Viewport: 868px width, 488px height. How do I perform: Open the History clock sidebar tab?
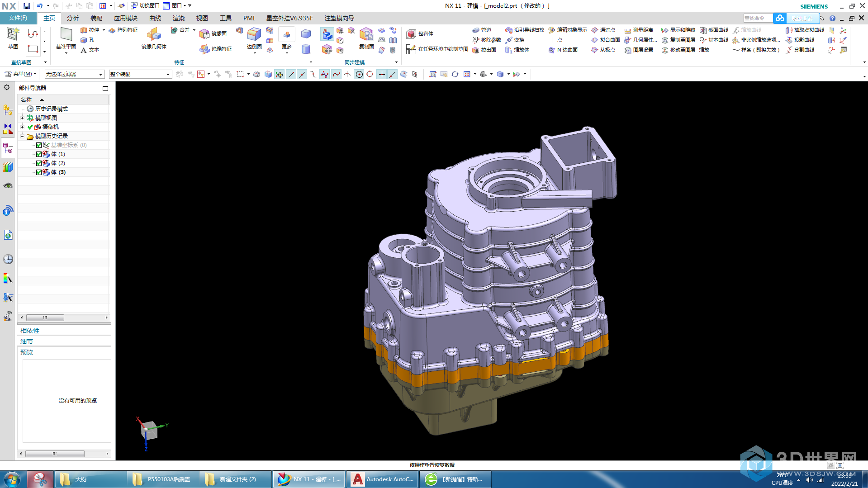pyautogui.click(x=8, y=259)
